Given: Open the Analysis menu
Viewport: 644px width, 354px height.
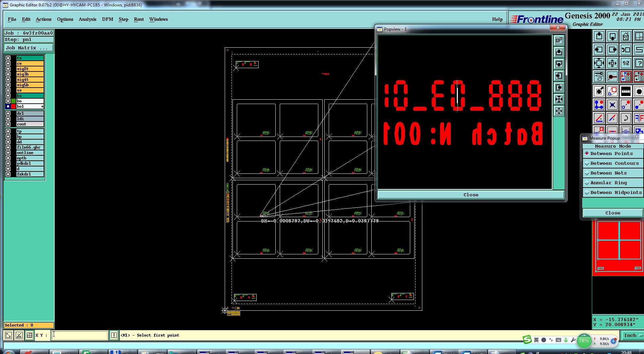Looking at the screenshot, I should [x=88, y=19].
